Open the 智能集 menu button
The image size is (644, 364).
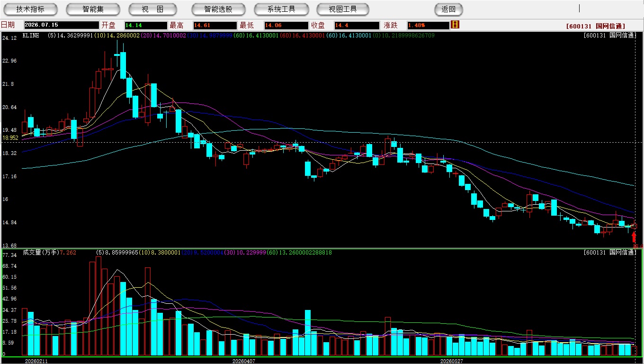[93, 9]
